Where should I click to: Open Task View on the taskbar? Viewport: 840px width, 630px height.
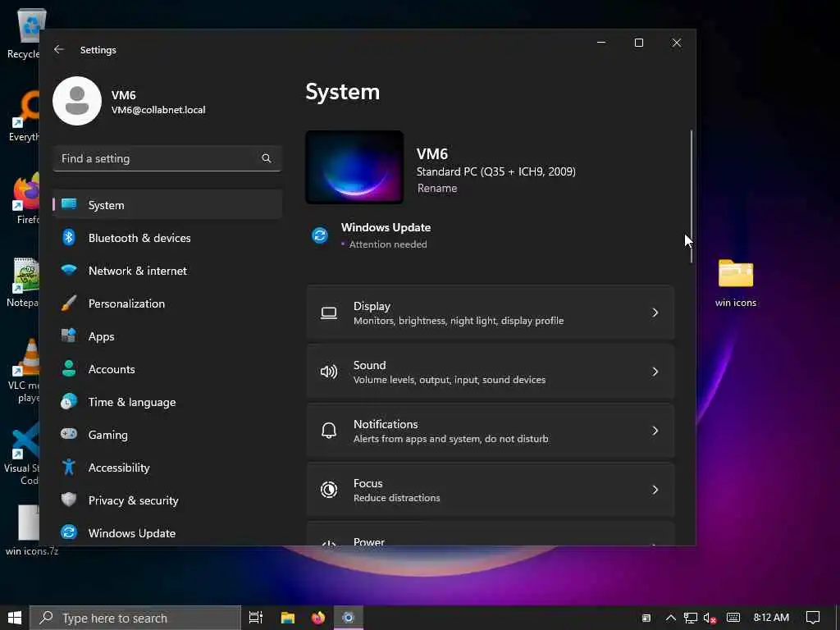256,618
